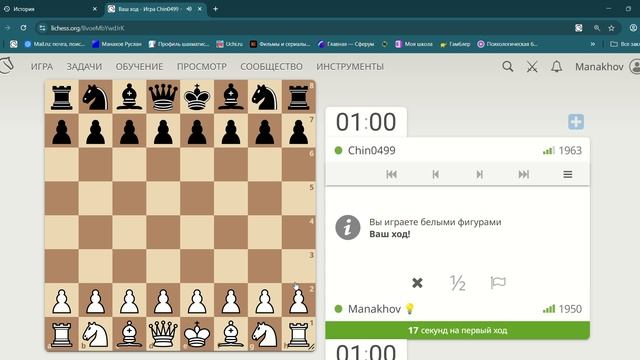Open the ОБУЧЕНИЕ menu
The height and width of the screenshot is (360, 640).
point(140,67)
